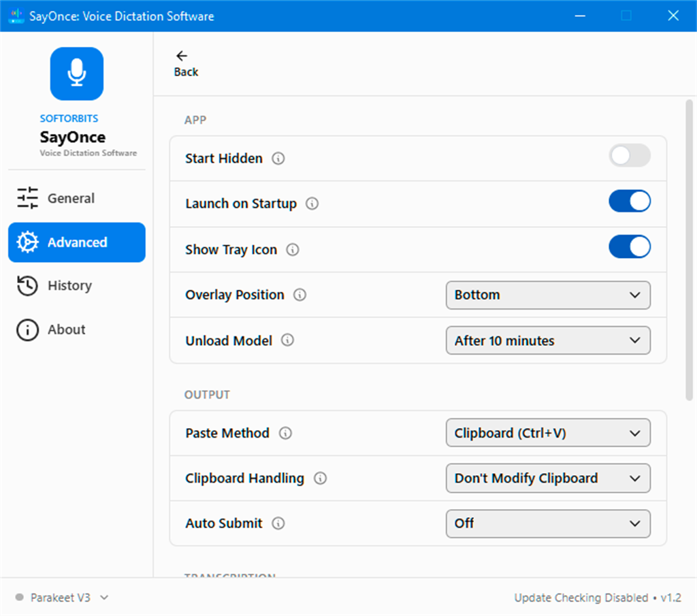Go to the General settings tab
Image resolution: width=697 pixels, height=616 pixels.
(76, 198)
